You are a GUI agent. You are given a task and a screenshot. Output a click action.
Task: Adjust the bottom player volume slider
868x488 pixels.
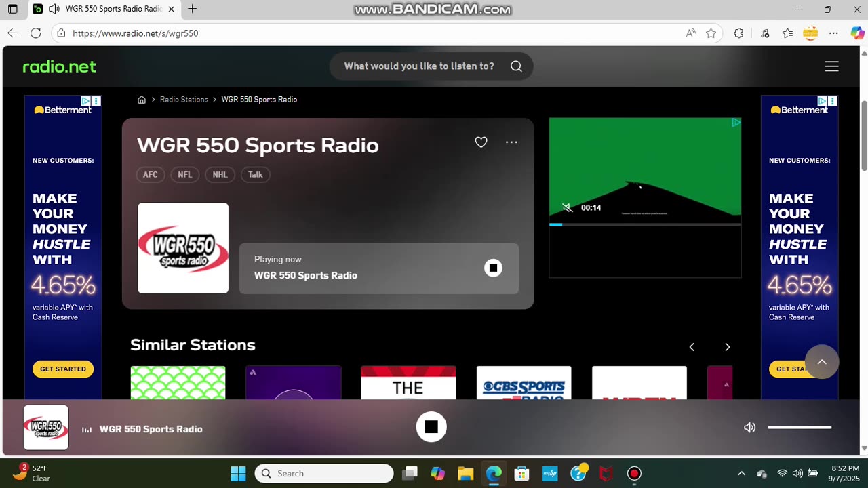coord(800,428)
